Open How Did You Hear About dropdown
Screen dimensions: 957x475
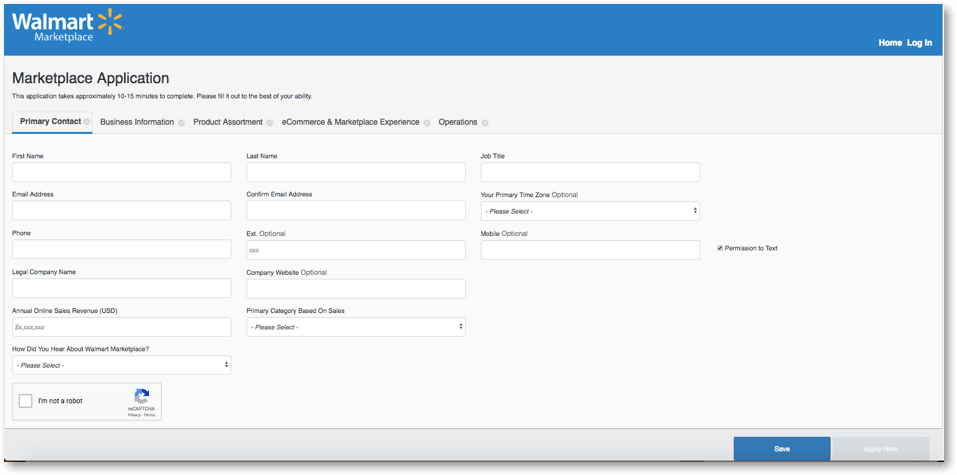[121, 365]
